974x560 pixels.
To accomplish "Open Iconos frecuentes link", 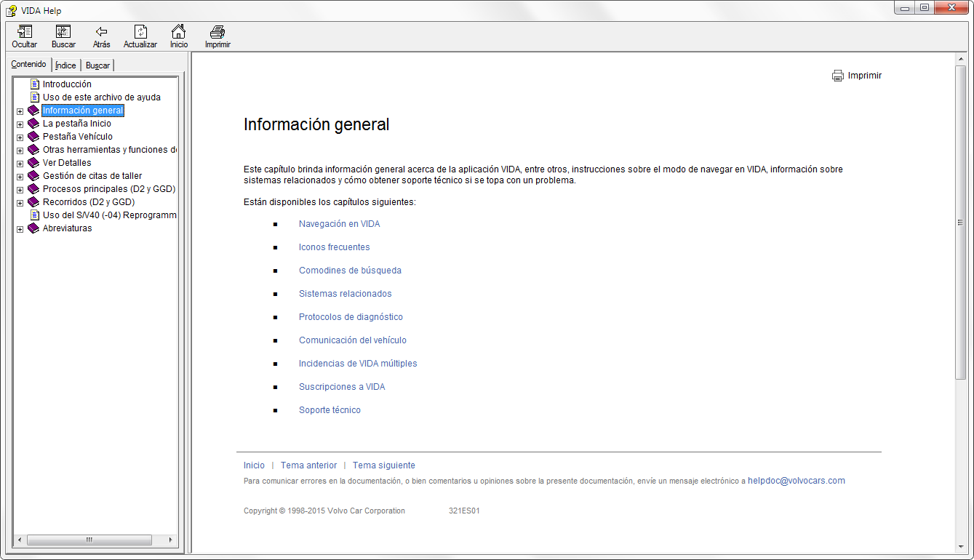I will click(x=334, y=247).
